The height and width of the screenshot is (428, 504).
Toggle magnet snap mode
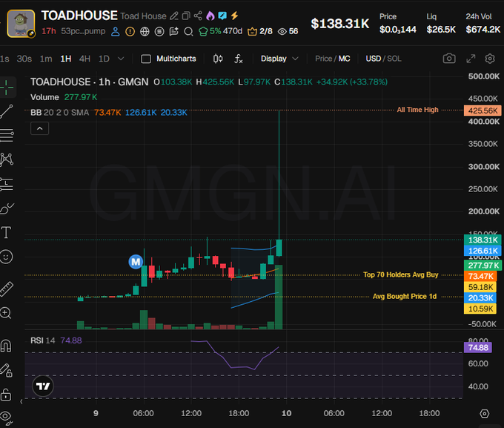coord(6,346)
